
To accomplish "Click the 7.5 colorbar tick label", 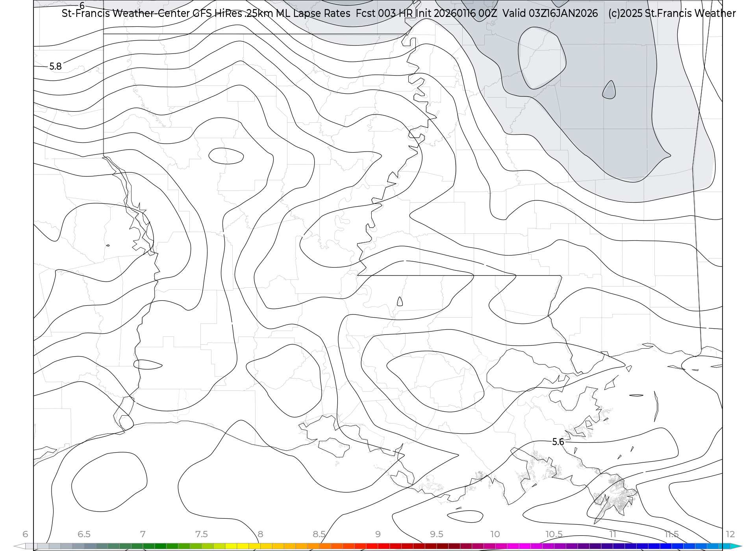I will pos(201,534).
